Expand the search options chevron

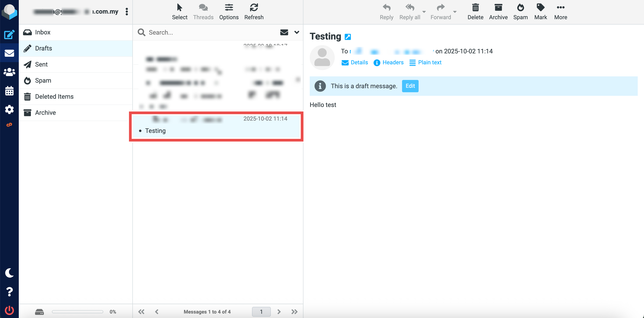point(297,32)
